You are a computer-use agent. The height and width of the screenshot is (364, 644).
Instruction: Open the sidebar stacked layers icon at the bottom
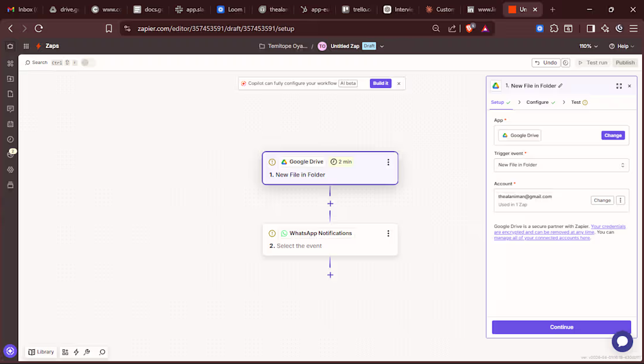pos(11,185)
